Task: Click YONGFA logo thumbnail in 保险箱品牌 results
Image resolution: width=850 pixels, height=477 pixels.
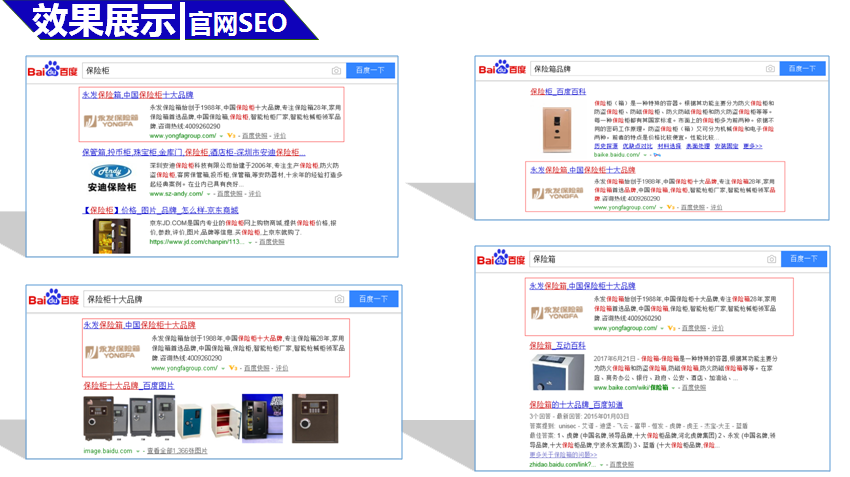Action: click(558, 194)
